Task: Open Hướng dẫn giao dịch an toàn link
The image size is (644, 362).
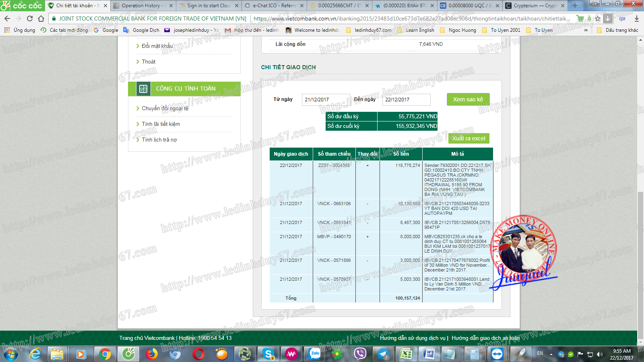Action: [x=485, y=338]
